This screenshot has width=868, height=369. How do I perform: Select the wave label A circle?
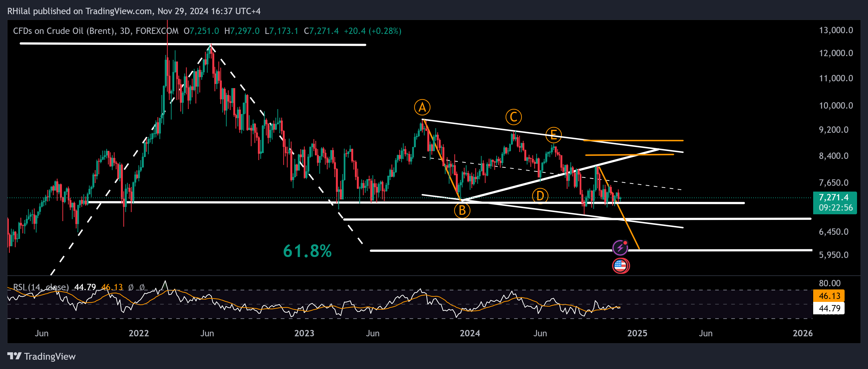tap(422, 108)
